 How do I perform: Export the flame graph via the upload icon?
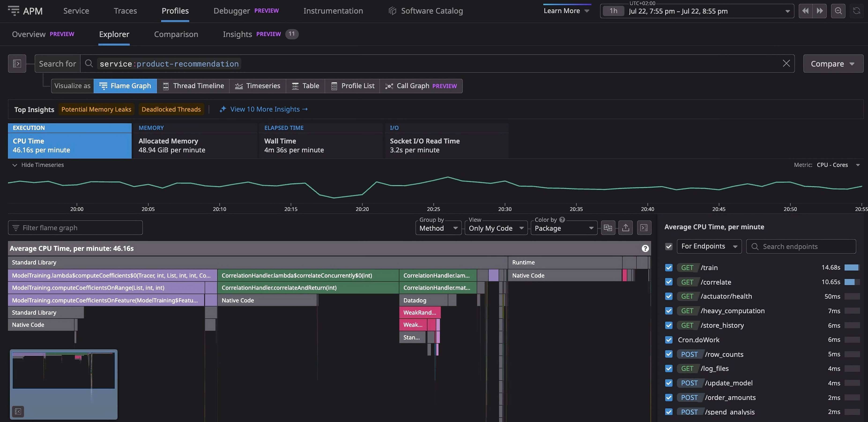pos(626,228)
